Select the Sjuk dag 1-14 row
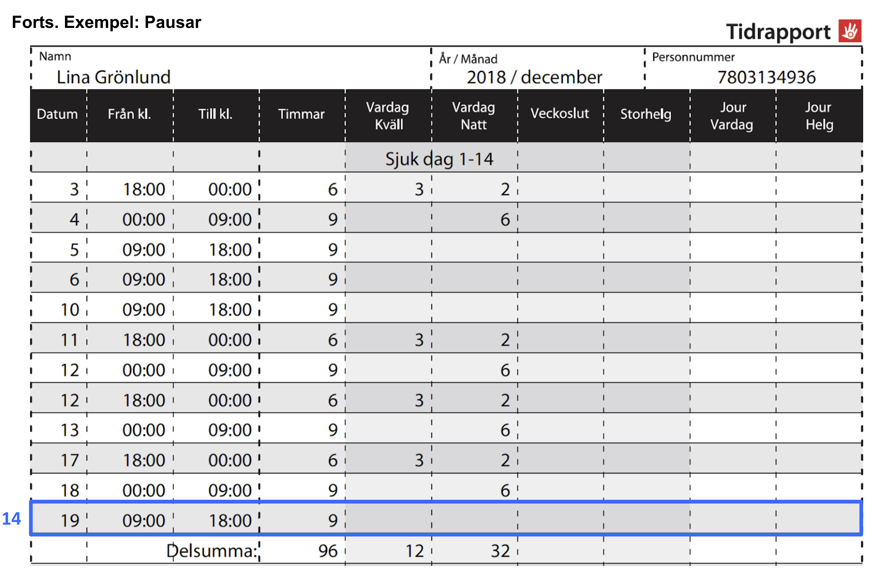 [x=439, y=159]
